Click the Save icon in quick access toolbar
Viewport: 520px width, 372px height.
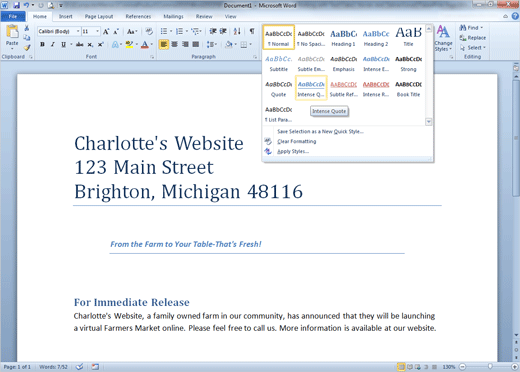17,5
